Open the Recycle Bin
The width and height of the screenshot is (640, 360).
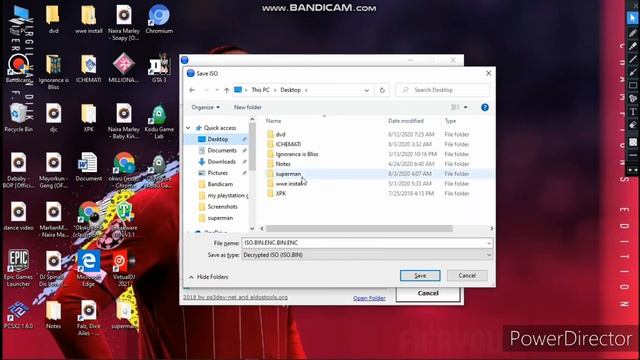18,118
